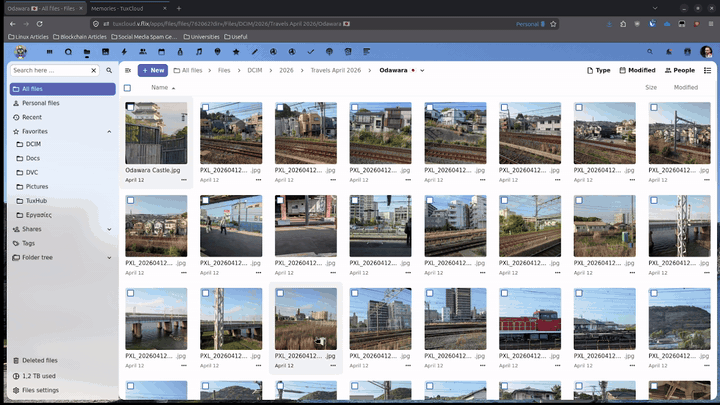Click the sidebar search magnifier button
Image resolution: width=720 pixels, height=405 pixels.
[109, 70]
